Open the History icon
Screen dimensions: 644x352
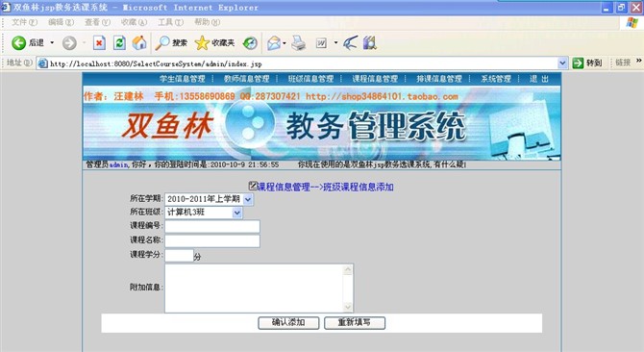pyautogui.click(x=250, y=42)
